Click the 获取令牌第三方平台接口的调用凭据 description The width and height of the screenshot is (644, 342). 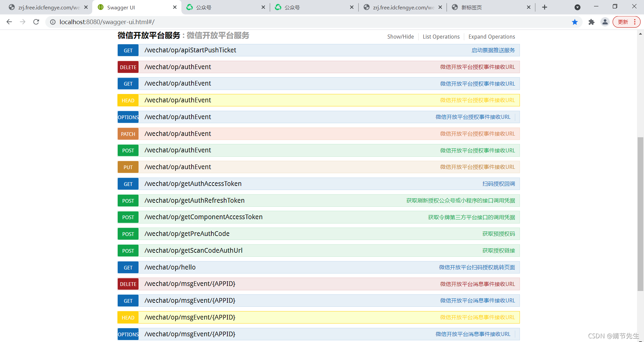(472, 217)
